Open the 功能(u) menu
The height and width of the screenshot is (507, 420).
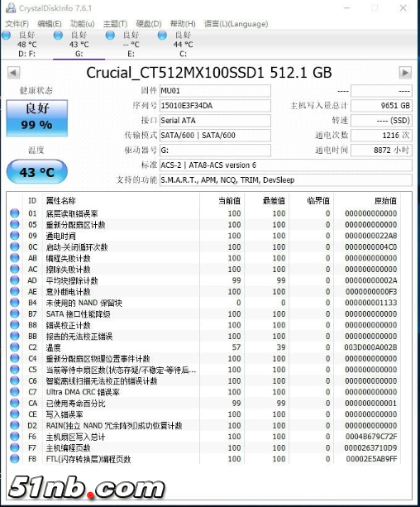coord(83,24)
